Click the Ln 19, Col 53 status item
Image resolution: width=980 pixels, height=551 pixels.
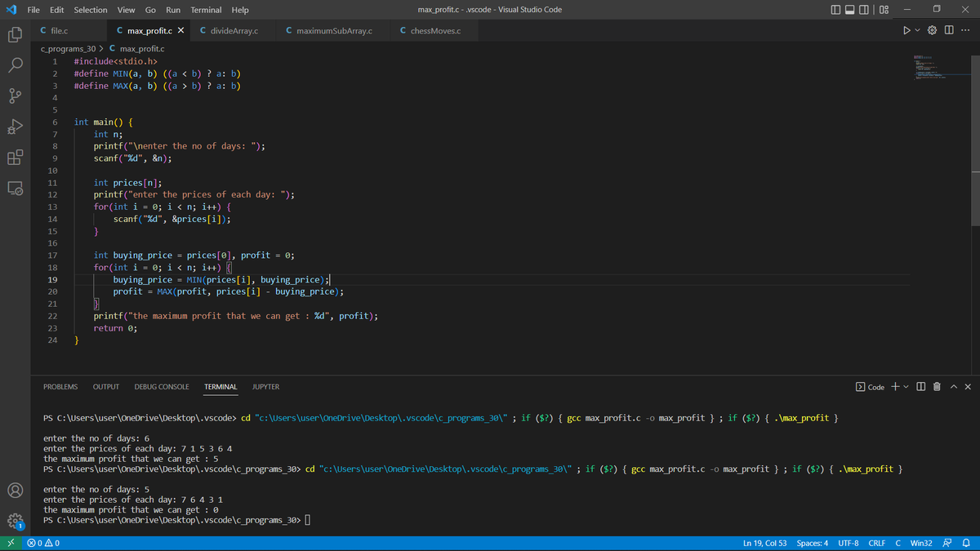pos(765,543)
